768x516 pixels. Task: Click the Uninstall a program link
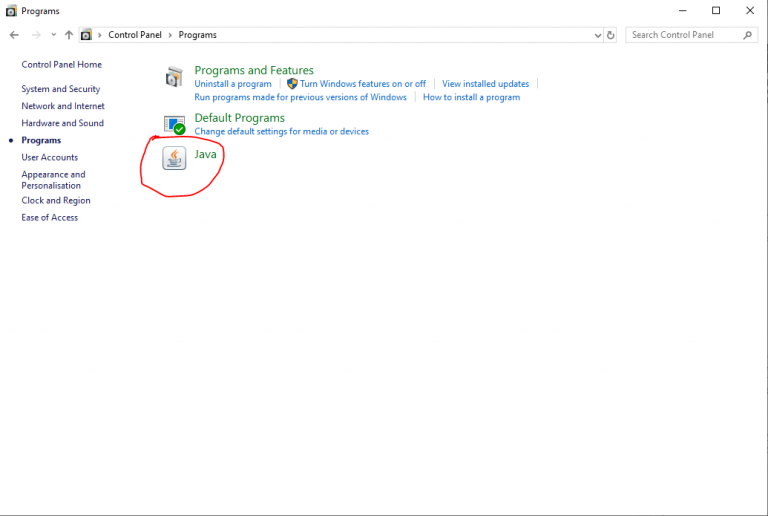click(233, 84)
